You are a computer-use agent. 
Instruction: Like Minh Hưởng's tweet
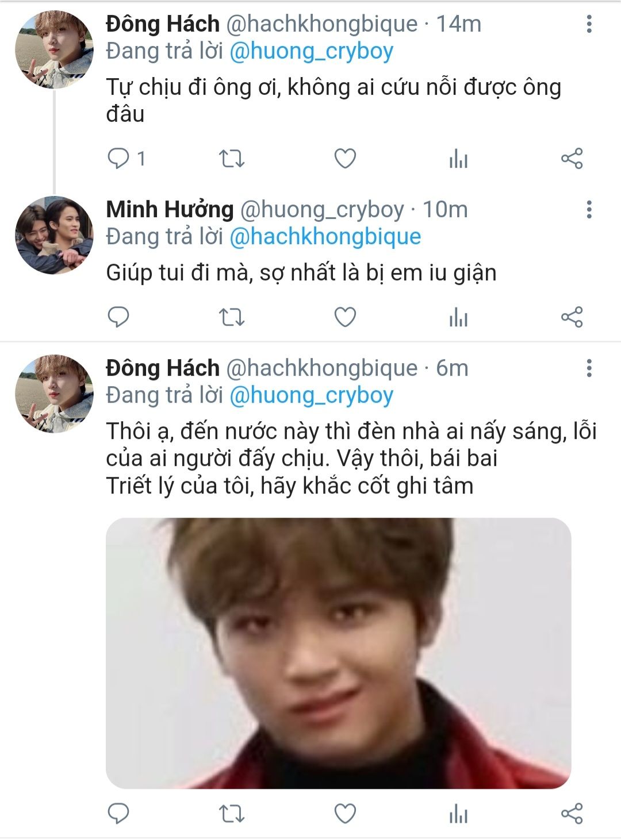pos(345,317)
